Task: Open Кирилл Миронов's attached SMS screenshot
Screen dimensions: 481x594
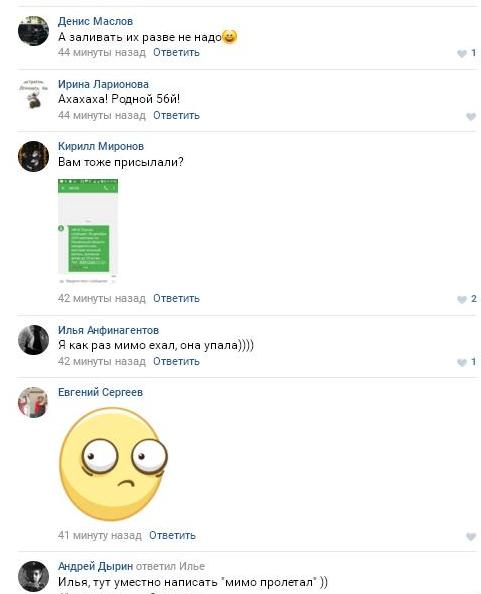Action: click(88, 231)
